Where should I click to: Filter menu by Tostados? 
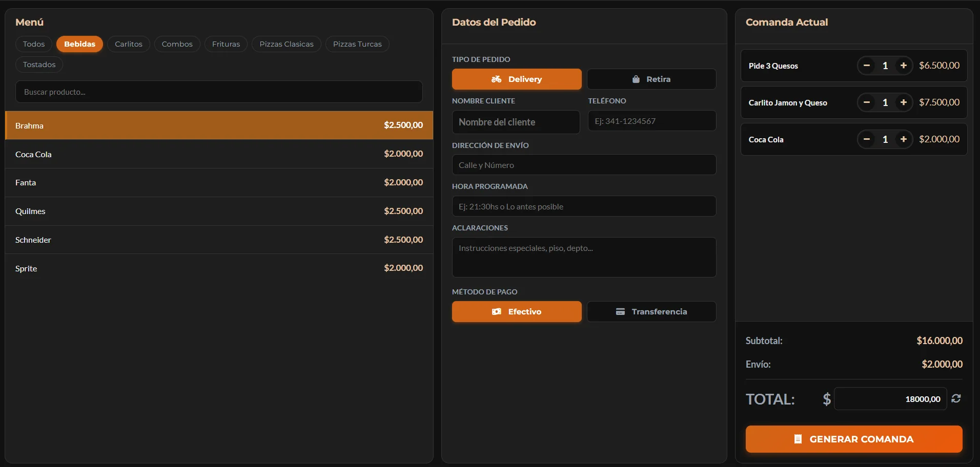pos(39,65)
